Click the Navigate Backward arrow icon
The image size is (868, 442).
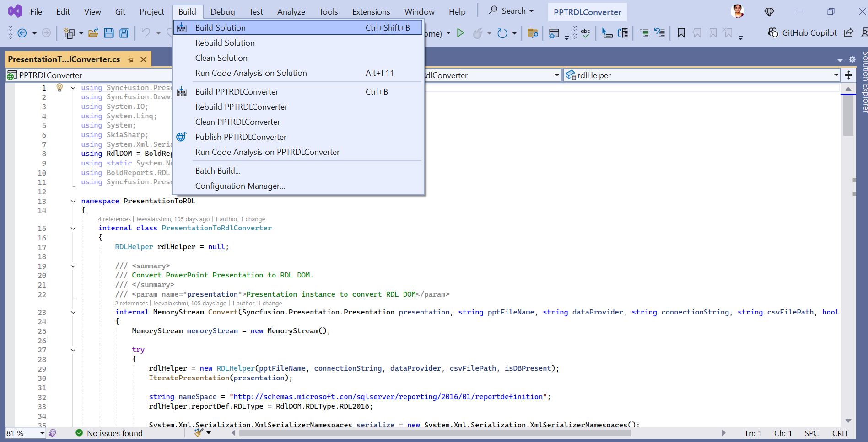tap(22, 33)
